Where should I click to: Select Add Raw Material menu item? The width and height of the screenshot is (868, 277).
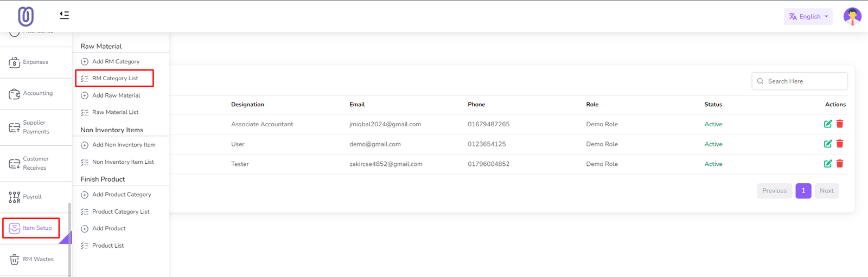coord(116,95)
